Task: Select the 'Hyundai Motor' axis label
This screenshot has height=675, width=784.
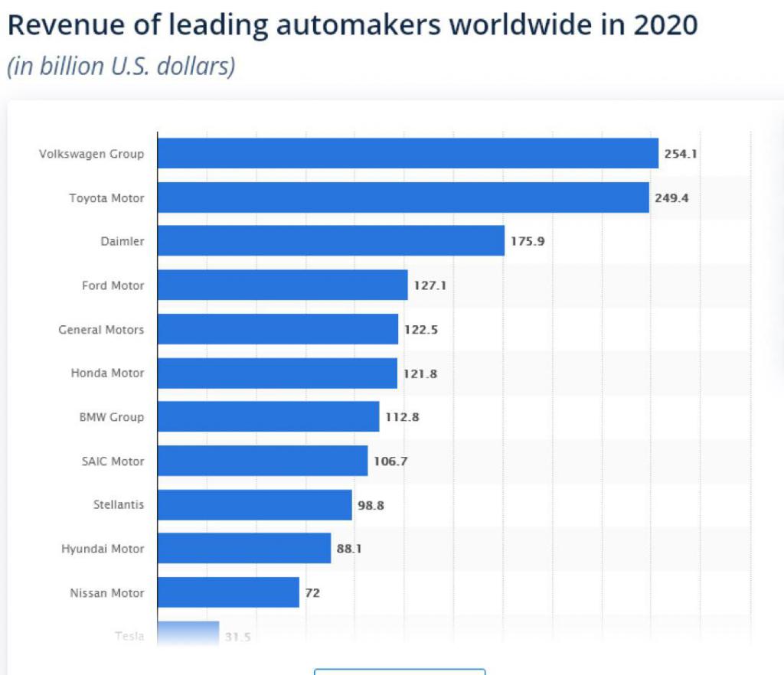Action: 103,549
